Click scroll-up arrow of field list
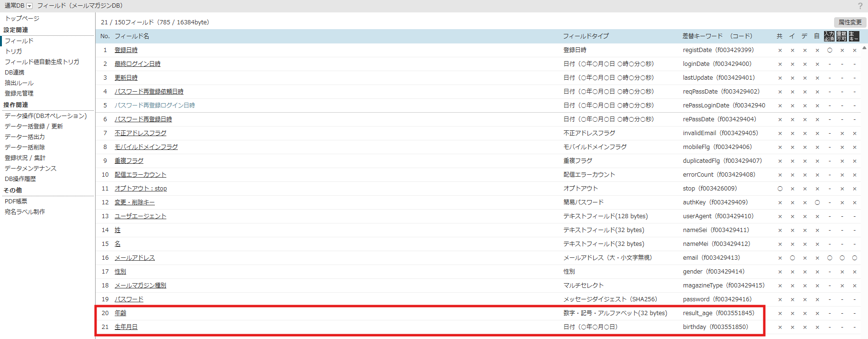The width and height of the screenshot is (868, 339). 864,48
